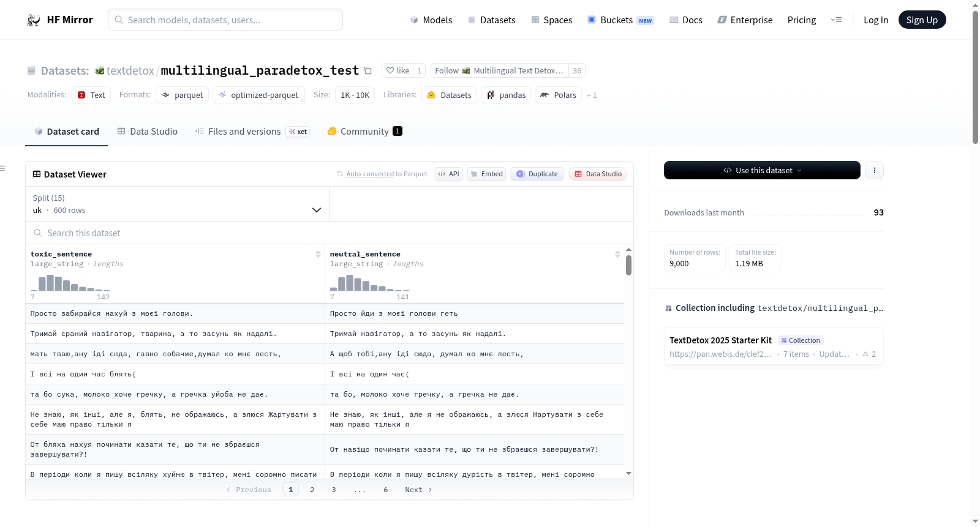Open Docs in the top navigation
The width and height of the screenshot is (980, 527).
coord(685,20)
